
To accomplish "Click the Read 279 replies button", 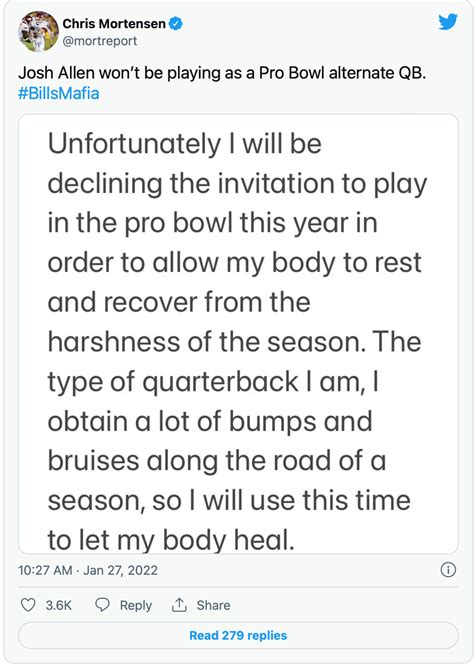I will 238,636.
